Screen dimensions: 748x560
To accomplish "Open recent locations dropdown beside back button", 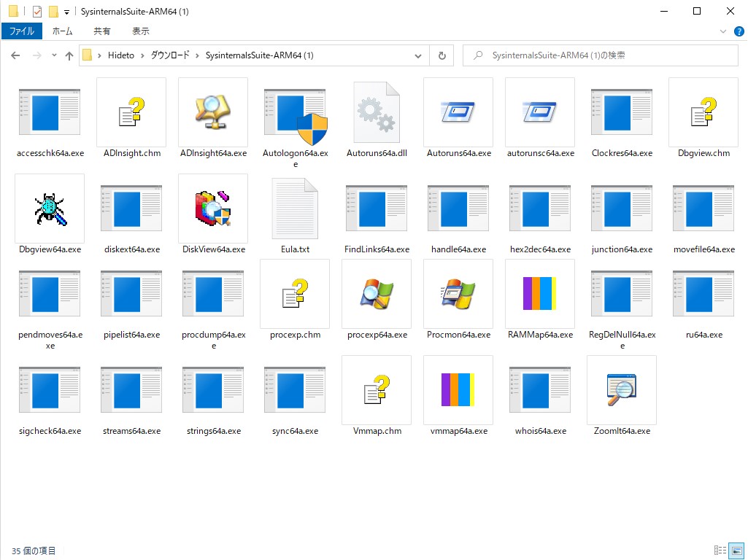I will 54,55.
